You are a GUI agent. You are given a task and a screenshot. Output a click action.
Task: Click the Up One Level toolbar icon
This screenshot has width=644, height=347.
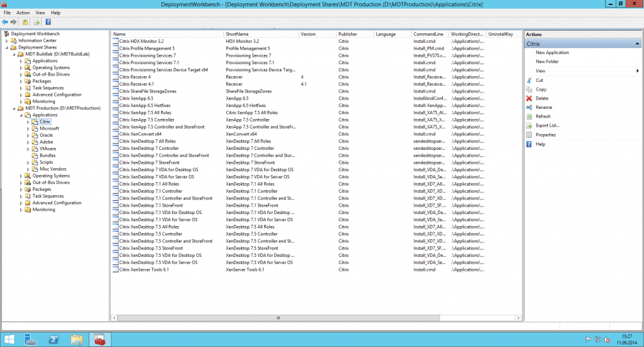pos(26,22)
